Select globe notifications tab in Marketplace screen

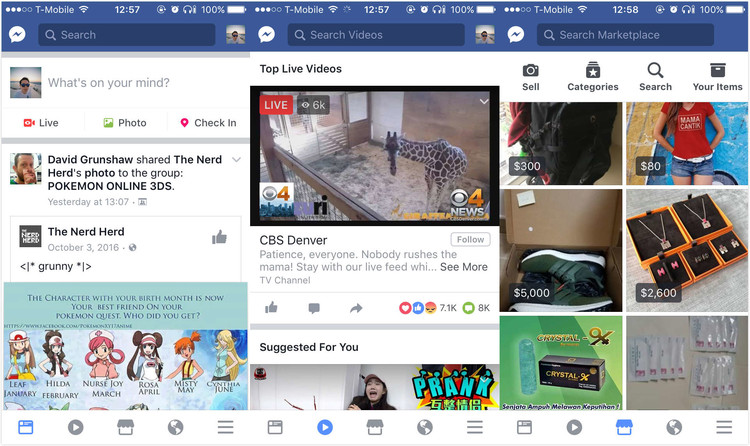coord(674,427)
